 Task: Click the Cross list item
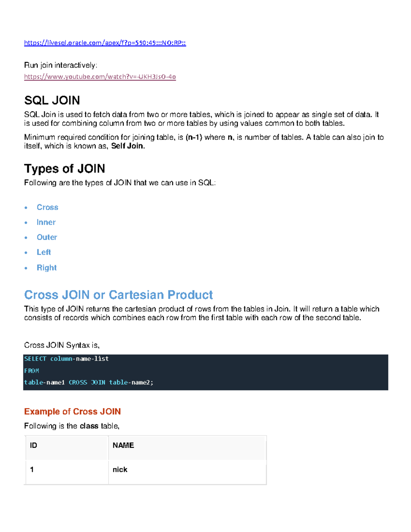pyautogui.click(x=47, y=207)
